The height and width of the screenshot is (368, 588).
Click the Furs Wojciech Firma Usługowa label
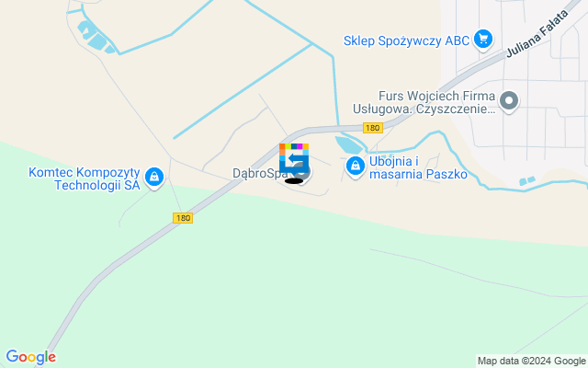(424, 102)
